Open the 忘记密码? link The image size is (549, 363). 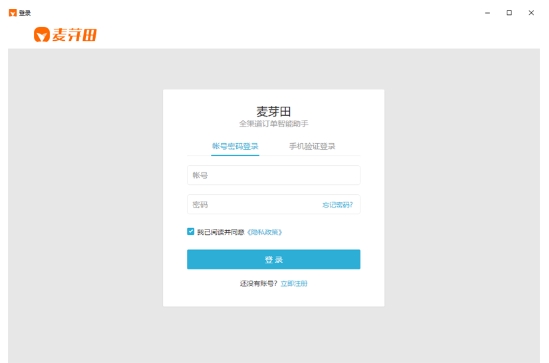(x=338, y=205)
